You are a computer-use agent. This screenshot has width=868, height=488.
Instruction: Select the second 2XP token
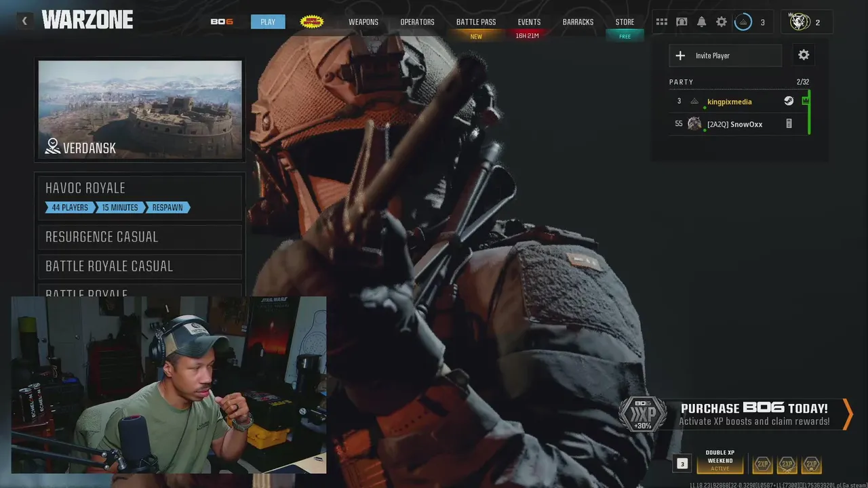pyautogui.click(x=787, y=464)
